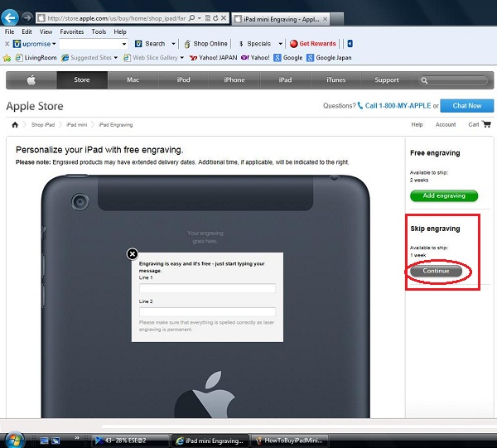Click the browser forward arrow
This screenshot has width=497, height=448.
coord(27,17)
